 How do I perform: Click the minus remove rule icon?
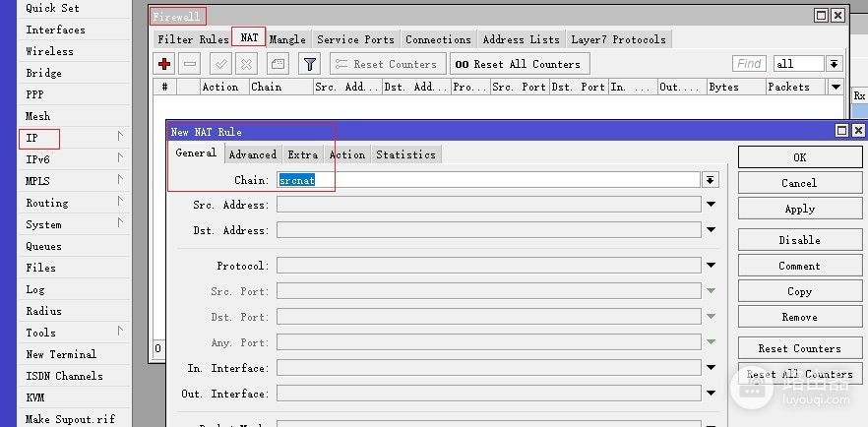[190, 64]
